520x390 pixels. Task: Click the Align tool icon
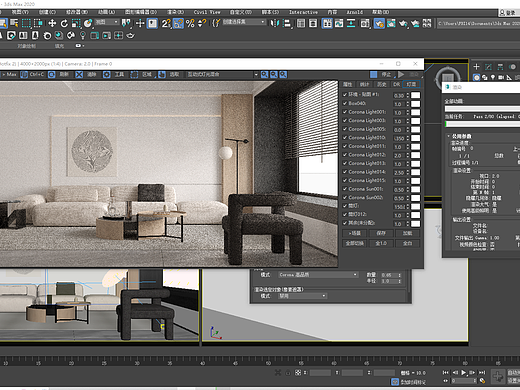(x=287, y=23)
